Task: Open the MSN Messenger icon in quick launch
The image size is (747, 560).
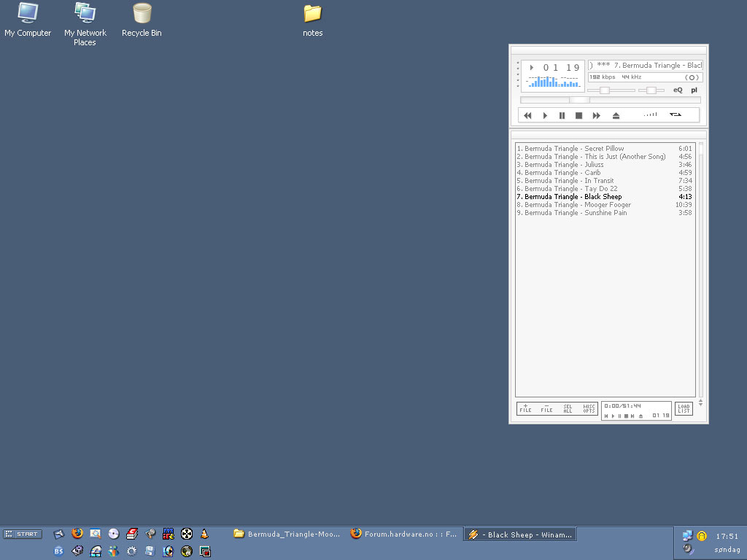Action: point(113,551)
